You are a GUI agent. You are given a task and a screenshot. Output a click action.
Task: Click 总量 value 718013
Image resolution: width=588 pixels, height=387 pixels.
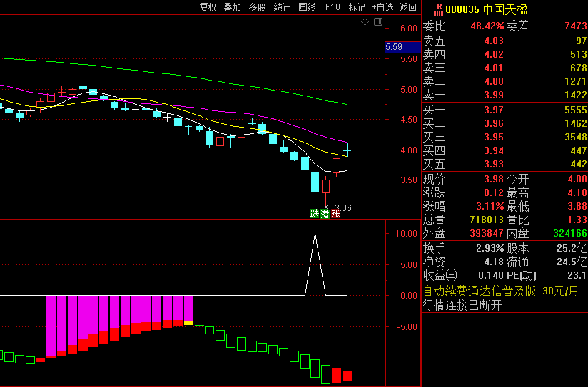[x=487, y=220]
